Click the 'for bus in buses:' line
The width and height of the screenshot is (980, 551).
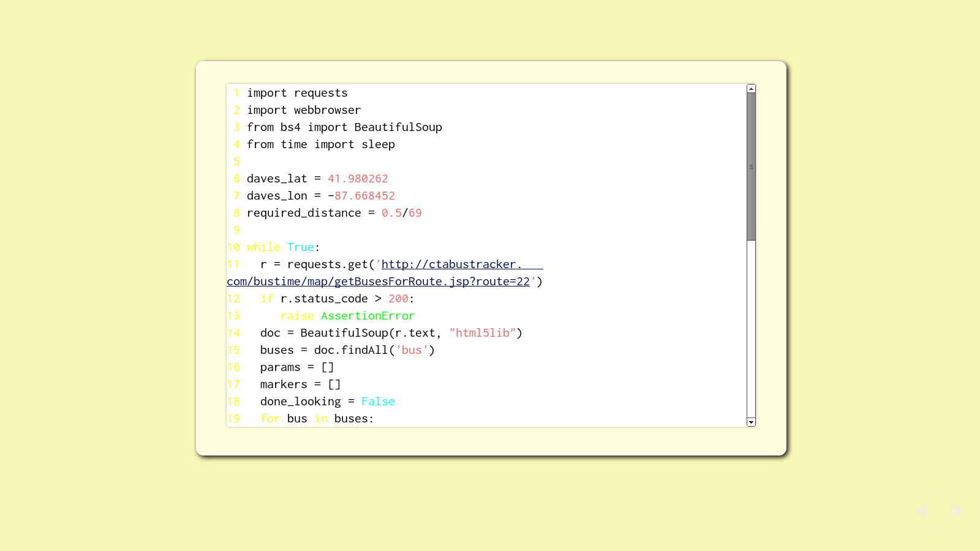317,419
